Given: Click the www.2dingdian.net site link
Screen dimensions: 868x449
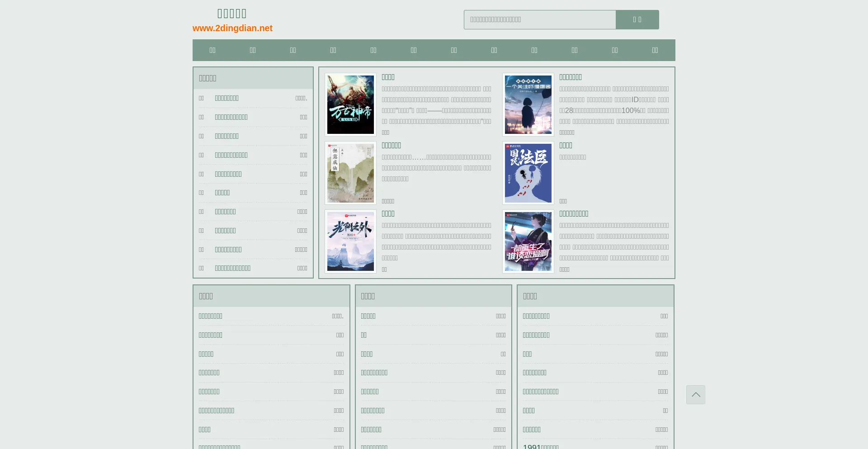Looking at the screenshot, I should [232, 28].
